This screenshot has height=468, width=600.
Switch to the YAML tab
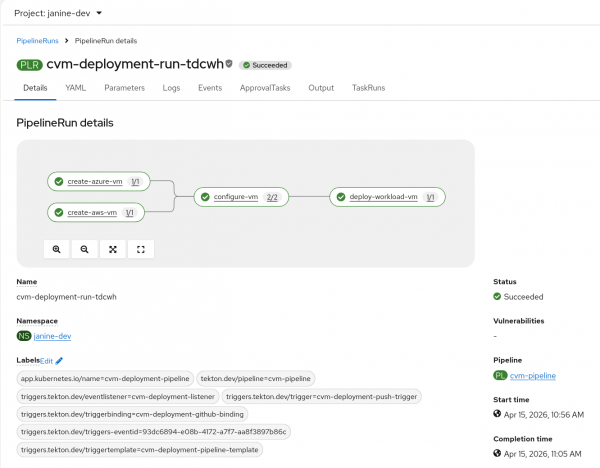pos(75,88)
